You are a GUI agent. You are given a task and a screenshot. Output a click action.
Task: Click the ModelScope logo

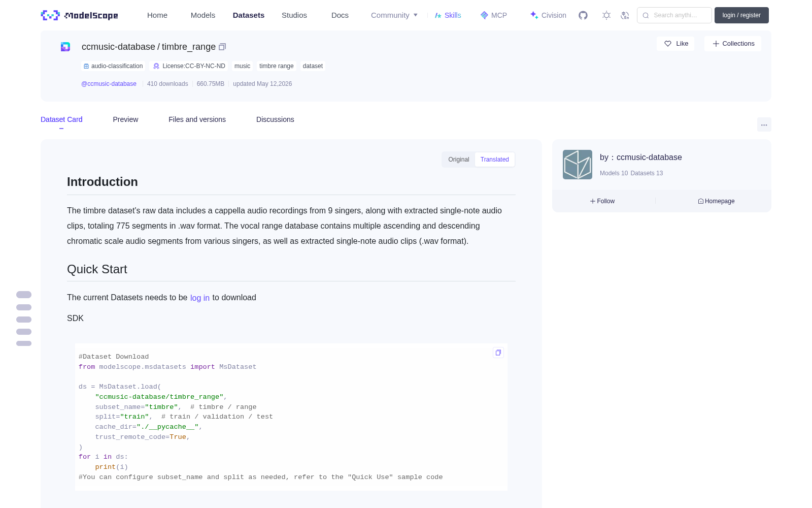click(x=80, y=15)
